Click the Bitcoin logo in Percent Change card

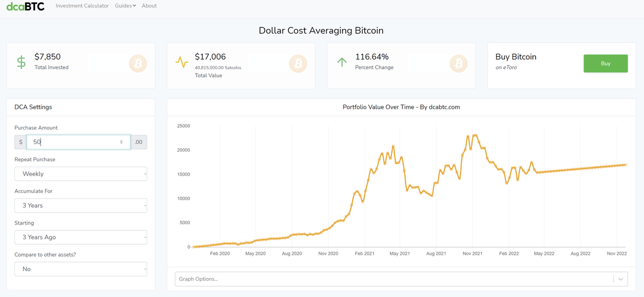[x=458, y=64]
